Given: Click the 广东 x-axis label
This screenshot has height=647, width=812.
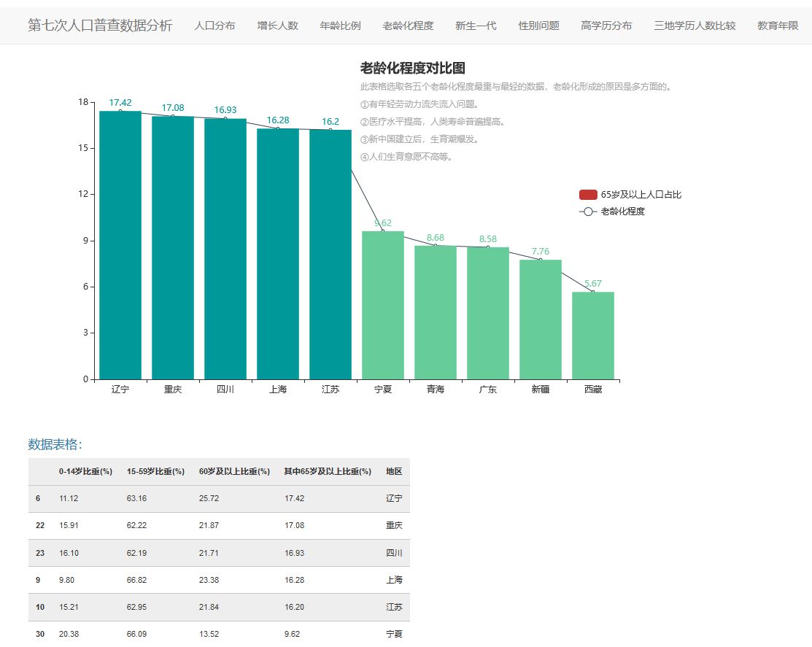Looking at the screenshot, I should (x=488, y=390).
